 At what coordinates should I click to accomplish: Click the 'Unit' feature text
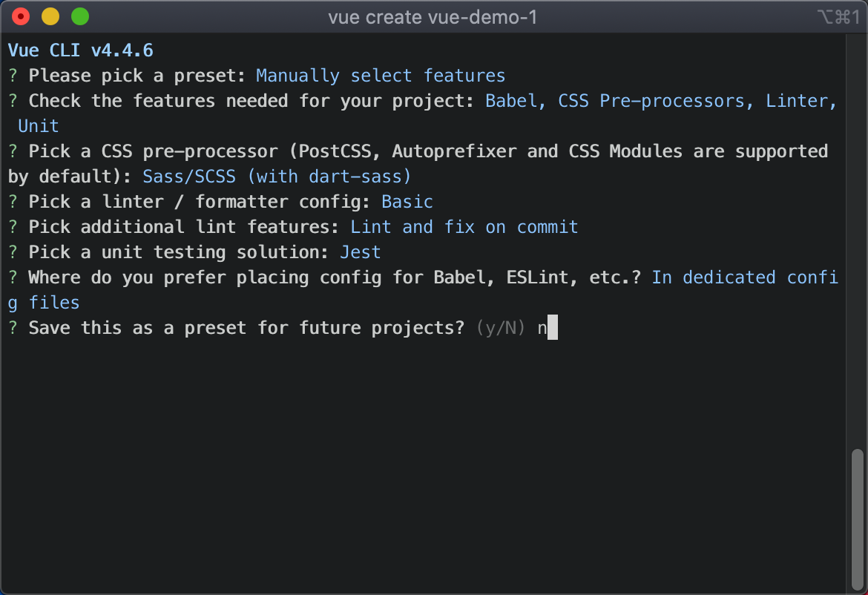(x=38, y=125)
